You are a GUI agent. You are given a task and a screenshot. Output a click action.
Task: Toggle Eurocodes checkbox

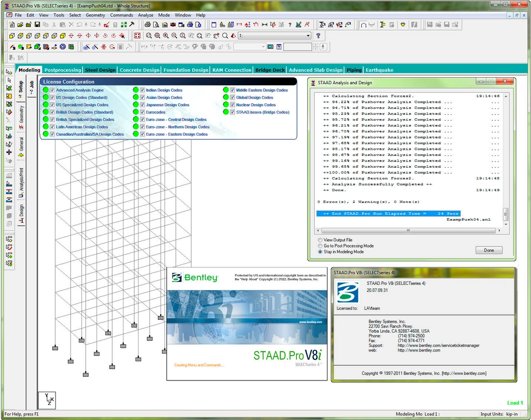click(x=142, y=112)
